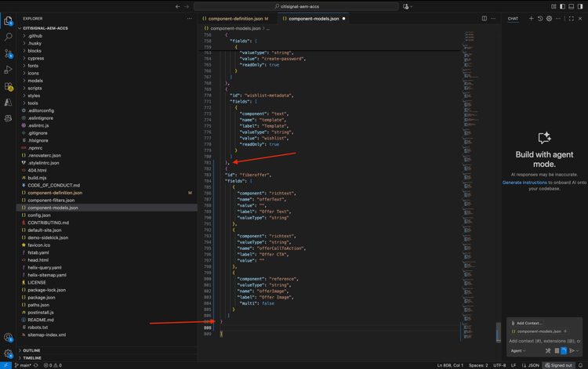
Task: Click the editor minimap
Action: click(469, 118)
